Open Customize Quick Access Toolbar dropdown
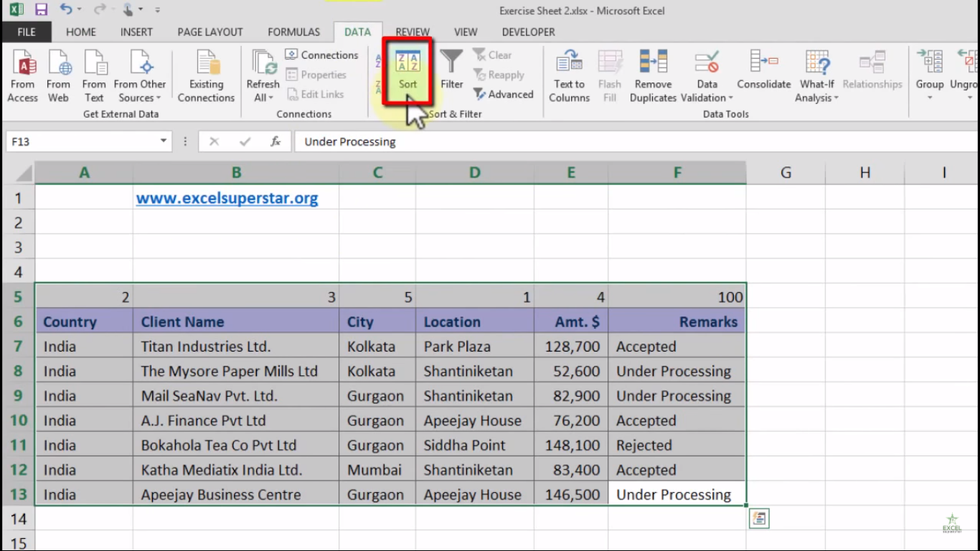This screenshot has width=980, height=551. coord(157,10)
